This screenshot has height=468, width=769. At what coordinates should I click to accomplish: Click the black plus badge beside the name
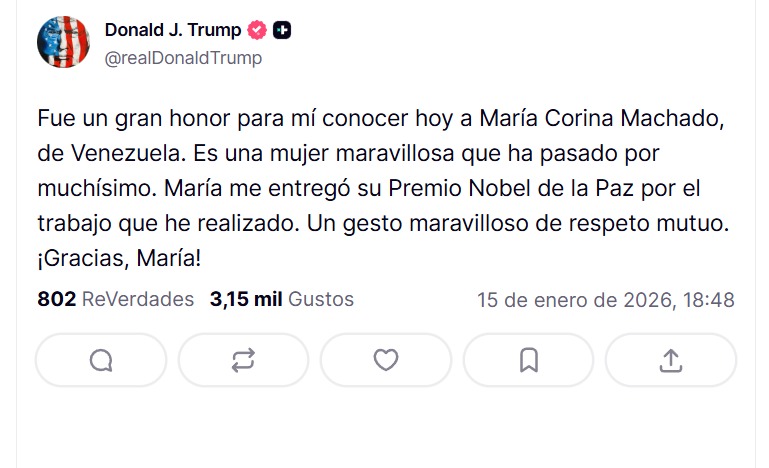pyautogui.click(x=283, y=31)
